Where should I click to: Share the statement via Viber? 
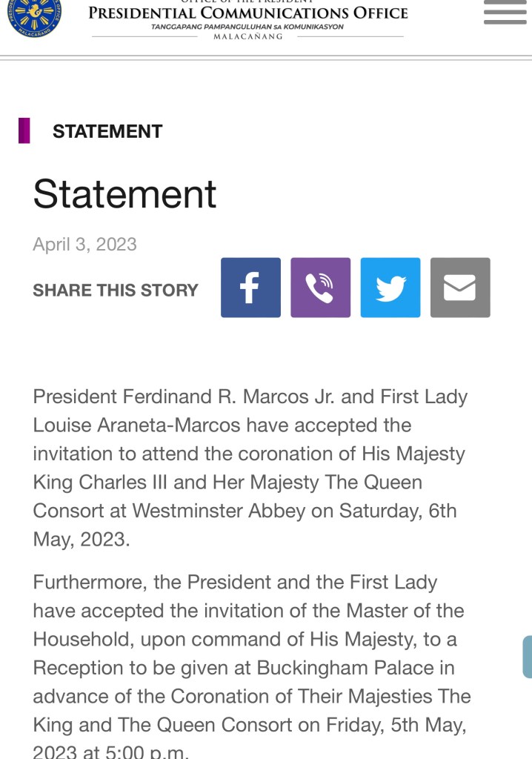click(x=320, y=288)
